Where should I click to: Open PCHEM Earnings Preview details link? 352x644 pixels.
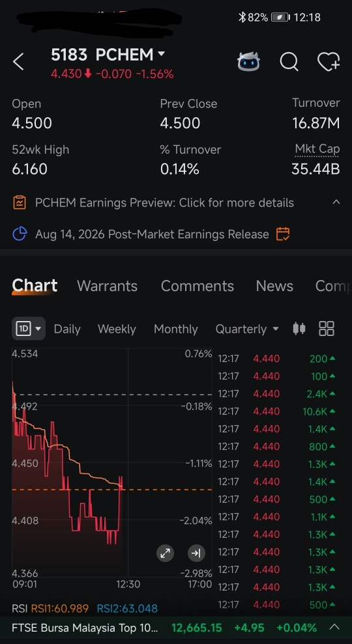[164, 203]
